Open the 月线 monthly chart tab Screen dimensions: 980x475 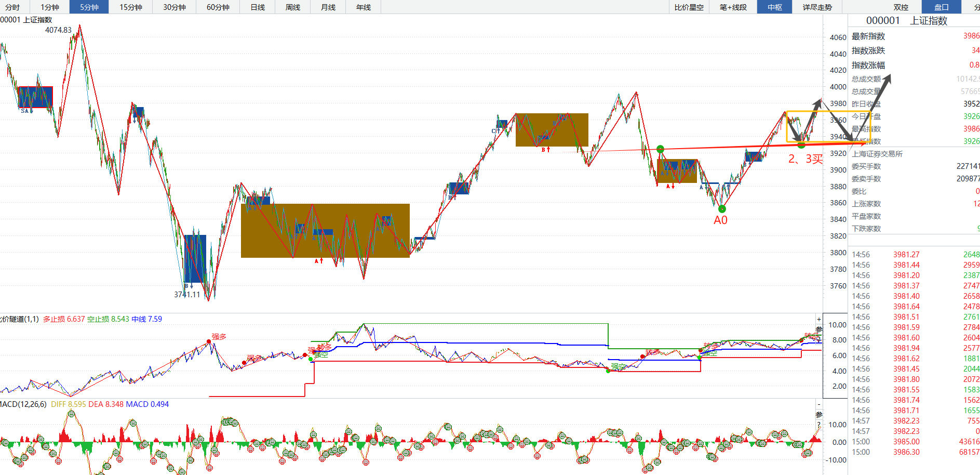pyautogui.click(x=328, y=7)
